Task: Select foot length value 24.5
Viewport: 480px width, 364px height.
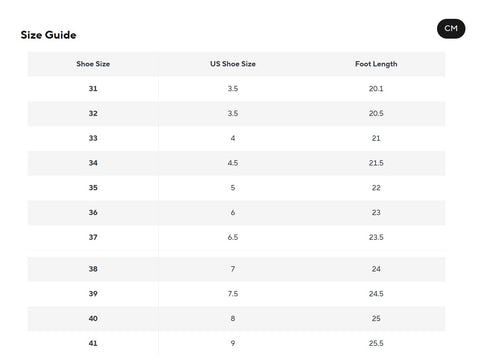Action: [376, 294]
